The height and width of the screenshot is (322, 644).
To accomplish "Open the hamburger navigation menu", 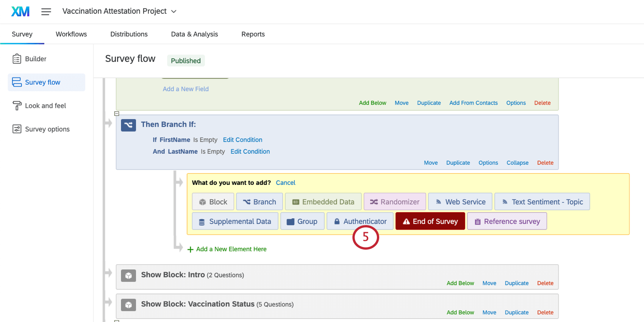I will 46,12.
